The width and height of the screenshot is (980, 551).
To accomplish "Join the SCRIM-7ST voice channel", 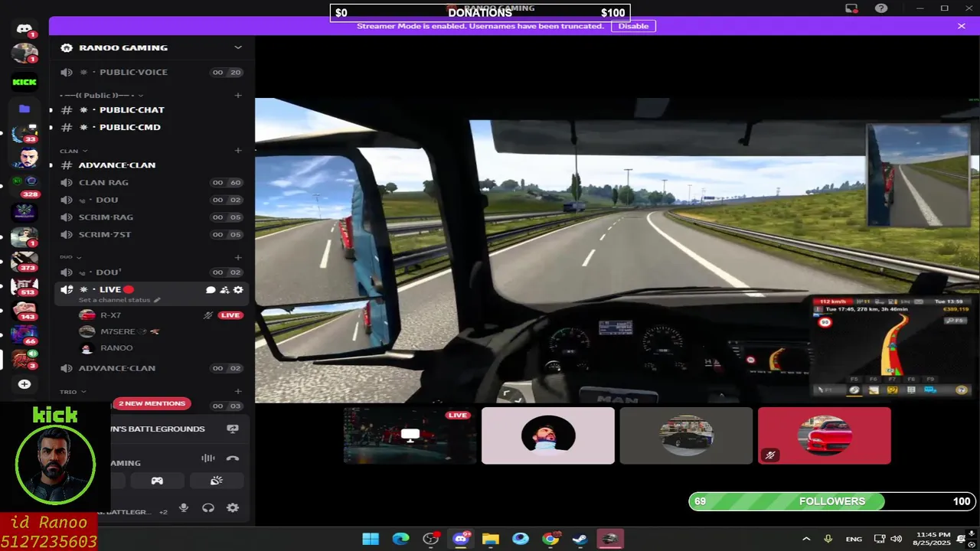I will (152, 235).
